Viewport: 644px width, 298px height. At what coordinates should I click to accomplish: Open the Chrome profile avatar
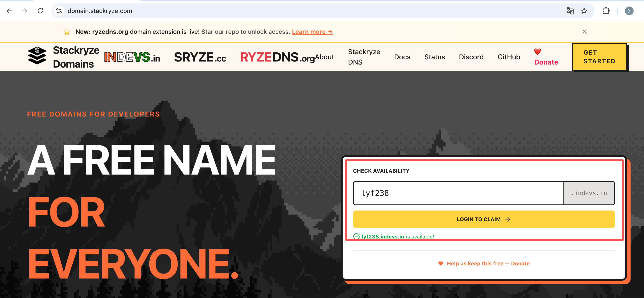point(629,11)
